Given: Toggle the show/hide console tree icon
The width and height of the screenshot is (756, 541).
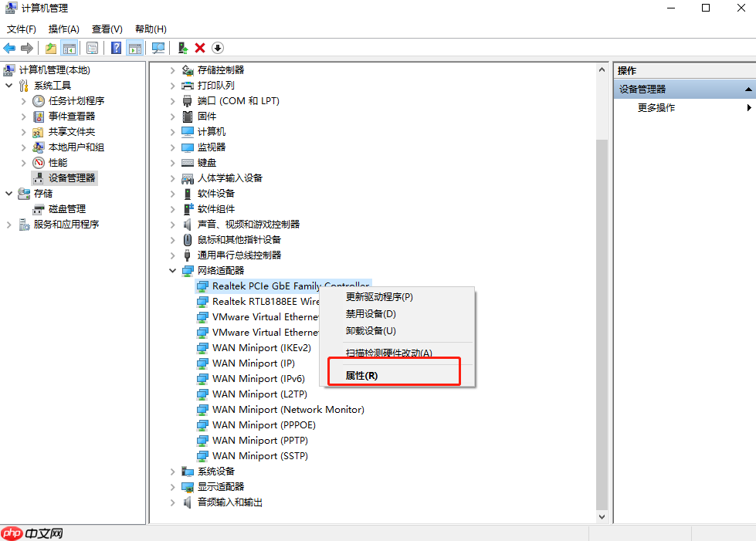Looking at the screenshot, I should tap(69, 48).
